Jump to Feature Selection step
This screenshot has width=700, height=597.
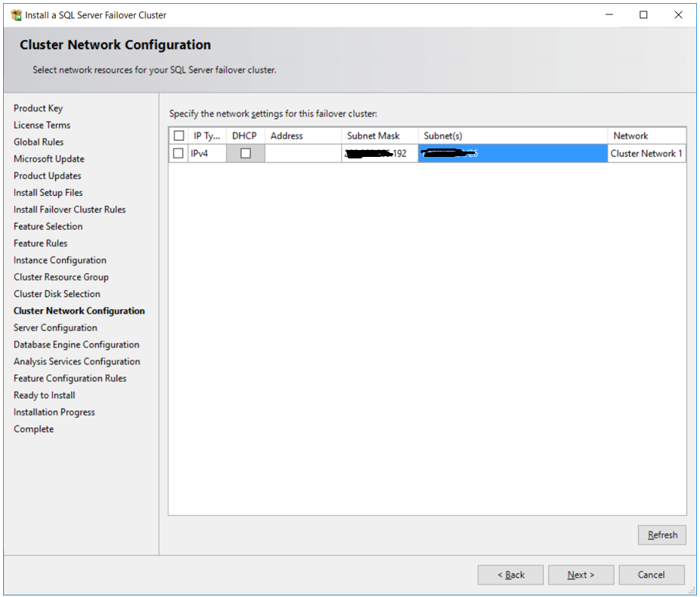click(47, 227)
